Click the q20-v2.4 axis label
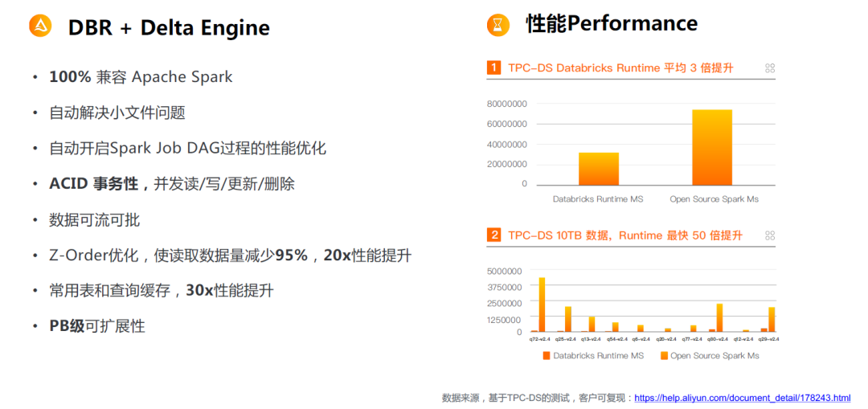868x409 pixels. click(x=668, y=339)
